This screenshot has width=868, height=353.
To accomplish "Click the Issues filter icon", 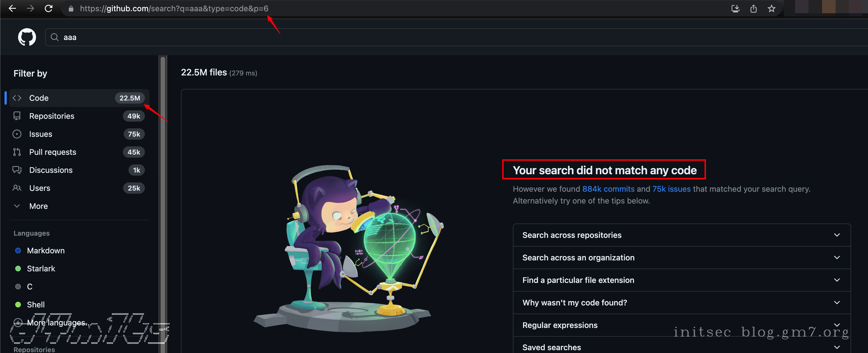I will pyautogui.click(x=17, y=134).
